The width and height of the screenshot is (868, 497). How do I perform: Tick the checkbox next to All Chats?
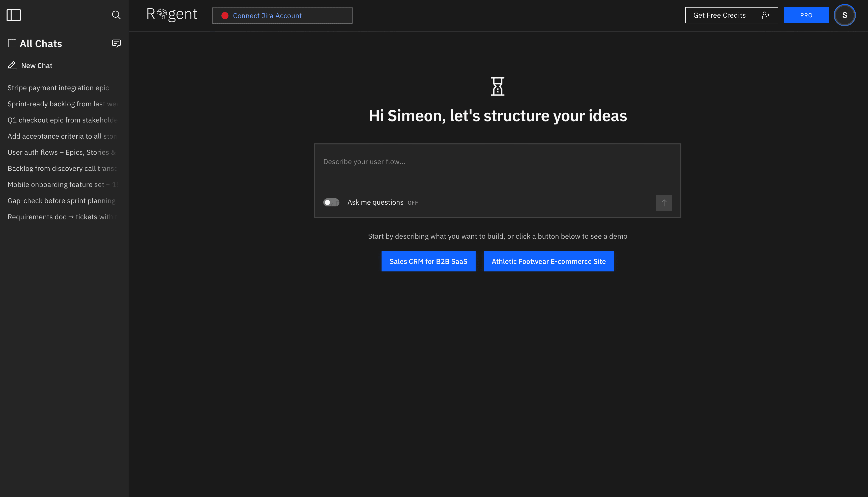coord(12,43)
